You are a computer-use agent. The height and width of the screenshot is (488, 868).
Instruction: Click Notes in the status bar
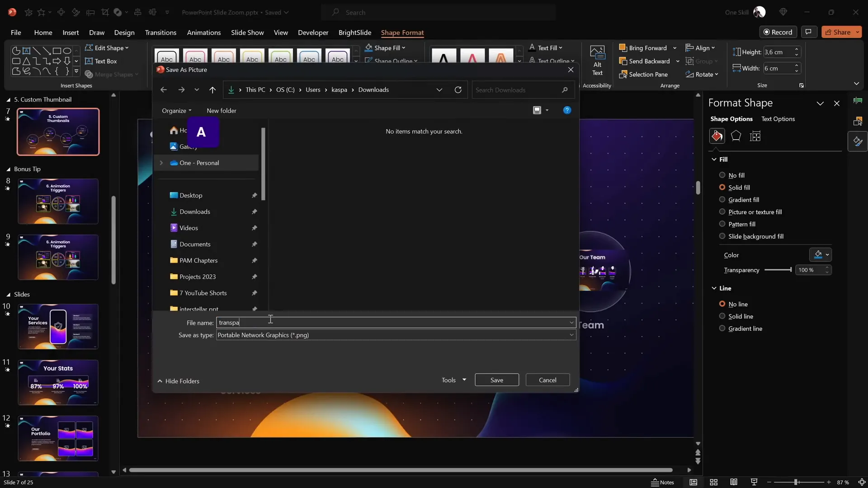tap(662, 482)
